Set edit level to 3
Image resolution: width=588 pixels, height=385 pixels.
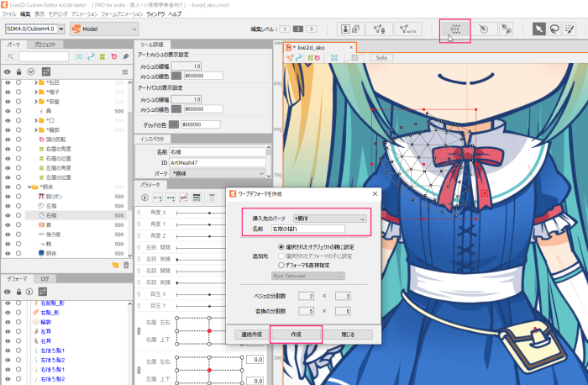(311, 29)
